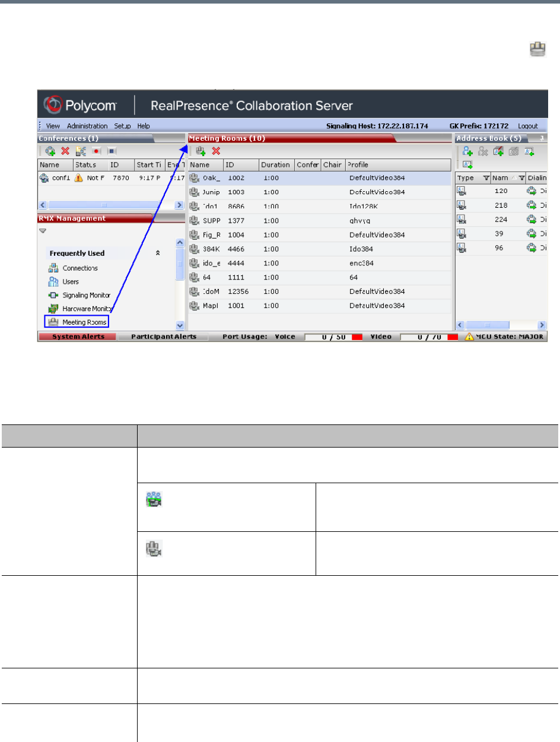This screenshot has width=560, height=742.
Task: Open the View menu
Action: coord(53,126)
